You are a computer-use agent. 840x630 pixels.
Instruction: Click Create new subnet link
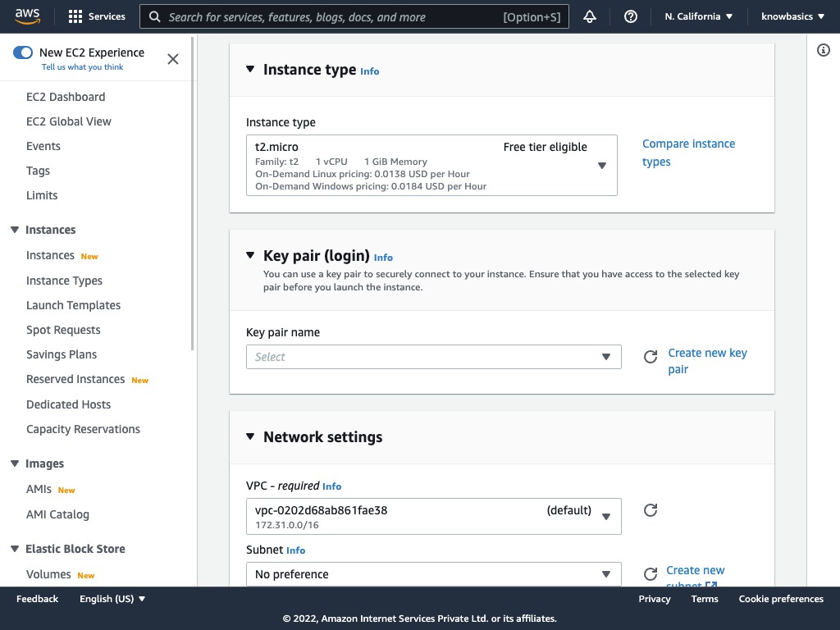pyautogui.click(x=696, y=575)
